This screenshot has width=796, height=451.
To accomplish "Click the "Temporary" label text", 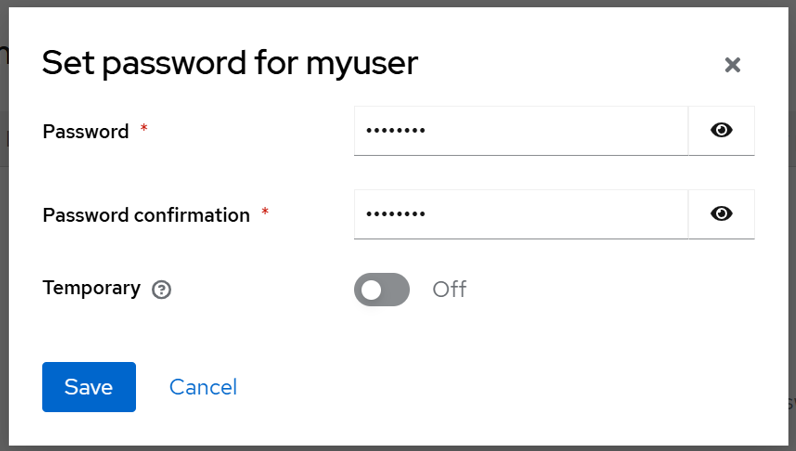I will [91, 288].
